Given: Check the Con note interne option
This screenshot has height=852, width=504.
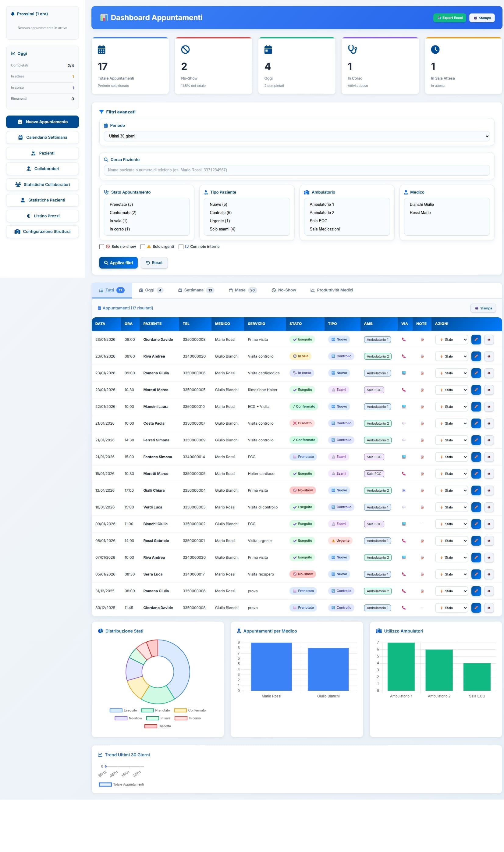Looking at the screenshot, I should 181,247.
